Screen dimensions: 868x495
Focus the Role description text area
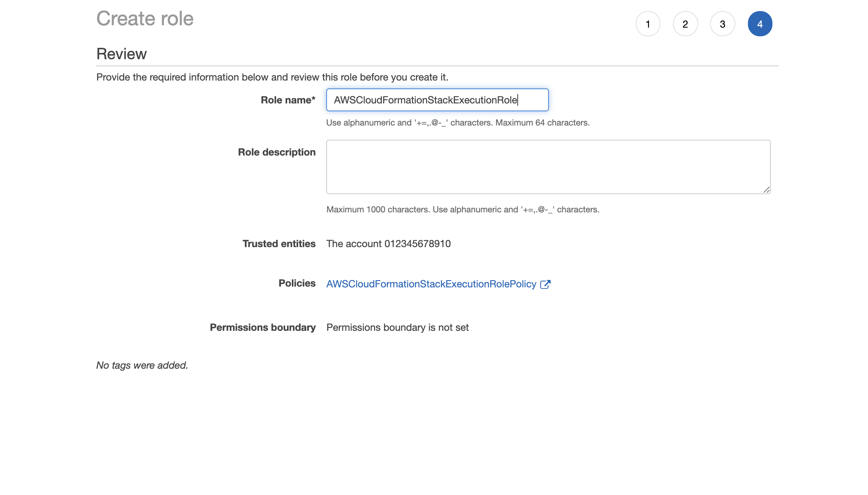[x=548, y=167]
